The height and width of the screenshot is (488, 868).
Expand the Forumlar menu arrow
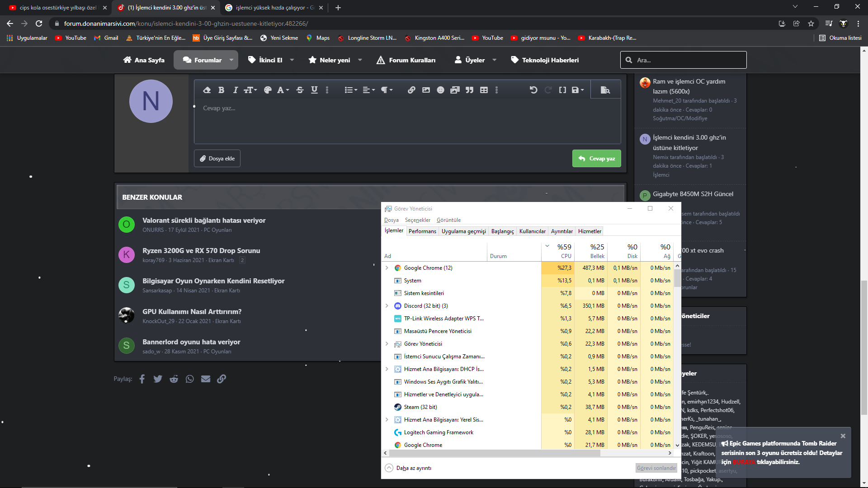click(x=231, y=60)
